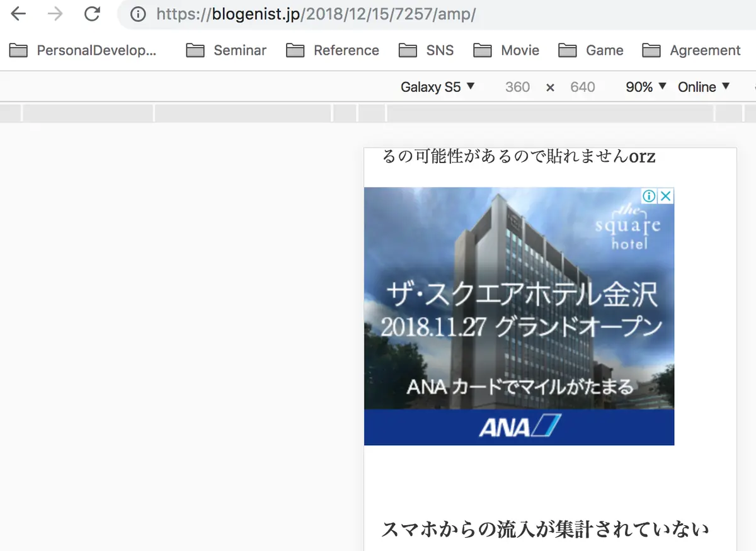Open the Online network throttling dropdown
Viewport: 756px width, 551px height.
tap(704, 87)
